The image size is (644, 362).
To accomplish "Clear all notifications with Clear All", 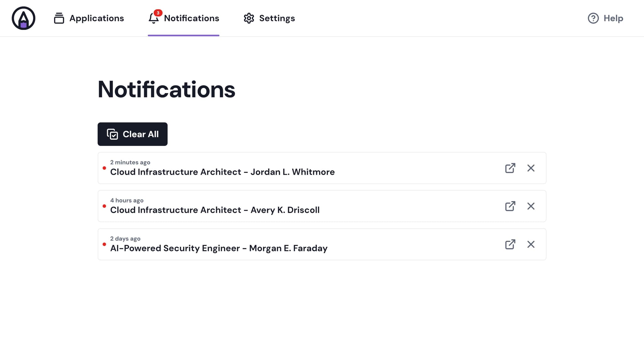I will (x=132, y=134).
